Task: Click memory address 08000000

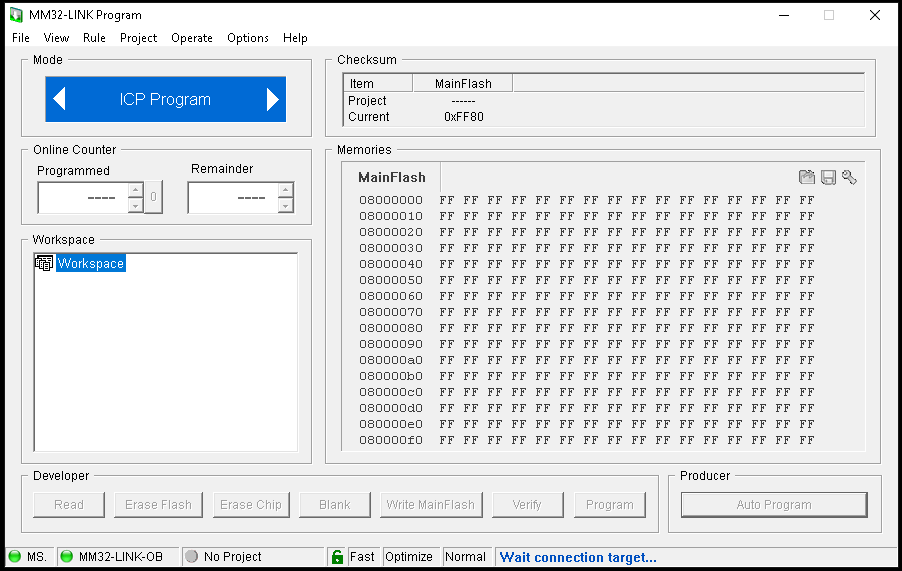Action: (x=391, y=200)
